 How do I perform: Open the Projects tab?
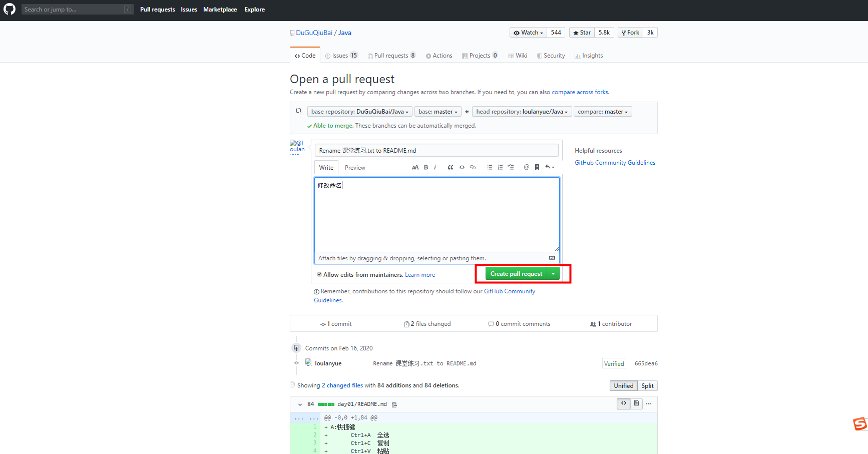480,56
